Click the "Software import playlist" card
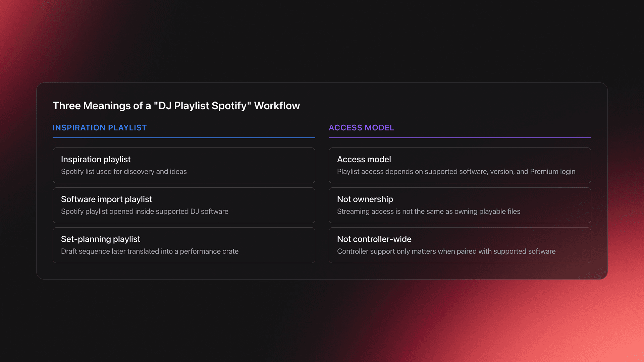The image size is (644, 362). (183, 205)
